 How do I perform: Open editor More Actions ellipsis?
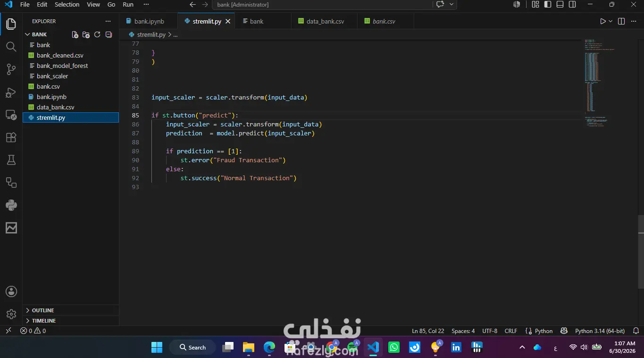pyautogui.click(x=634, y=21)
